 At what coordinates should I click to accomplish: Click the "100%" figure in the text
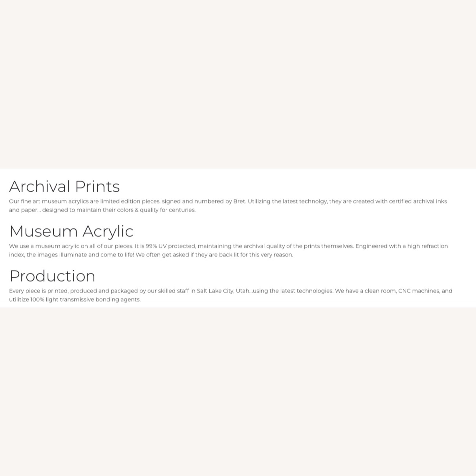click(37, 300)
